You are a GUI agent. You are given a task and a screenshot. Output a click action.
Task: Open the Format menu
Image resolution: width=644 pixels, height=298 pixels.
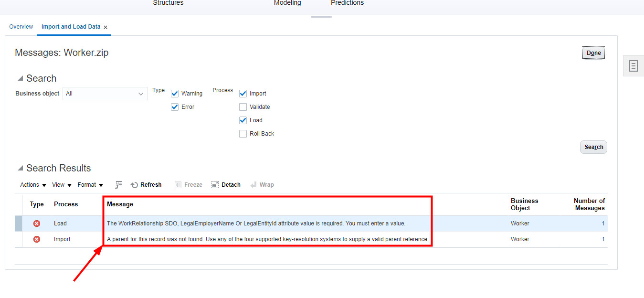tap(90, 185)
